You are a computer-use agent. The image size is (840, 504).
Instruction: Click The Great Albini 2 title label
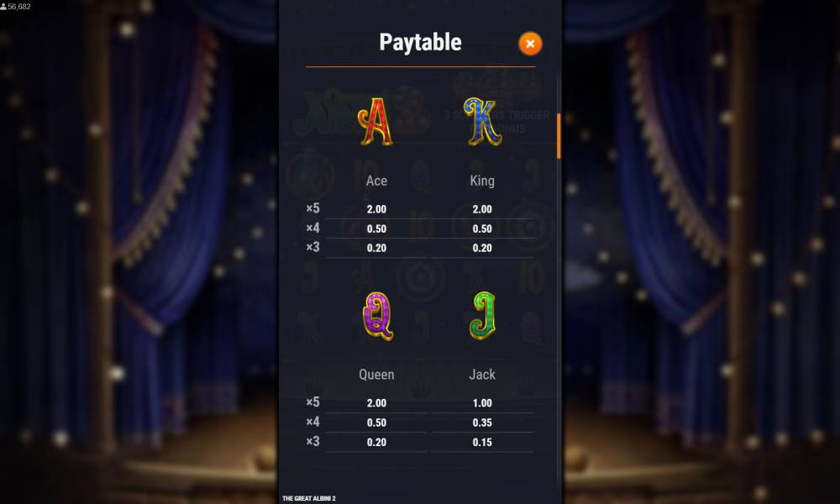(309, 499)
